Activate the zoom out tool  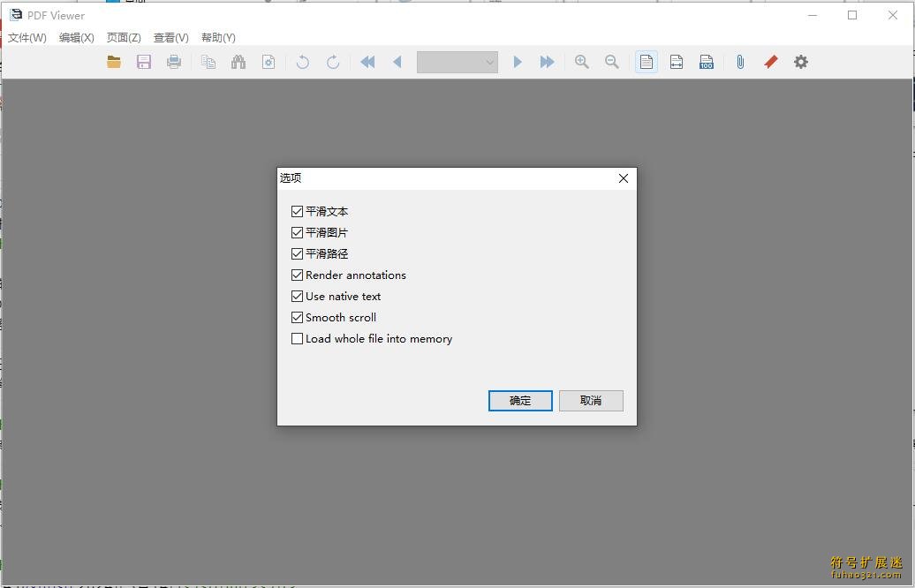coord(612,62)
